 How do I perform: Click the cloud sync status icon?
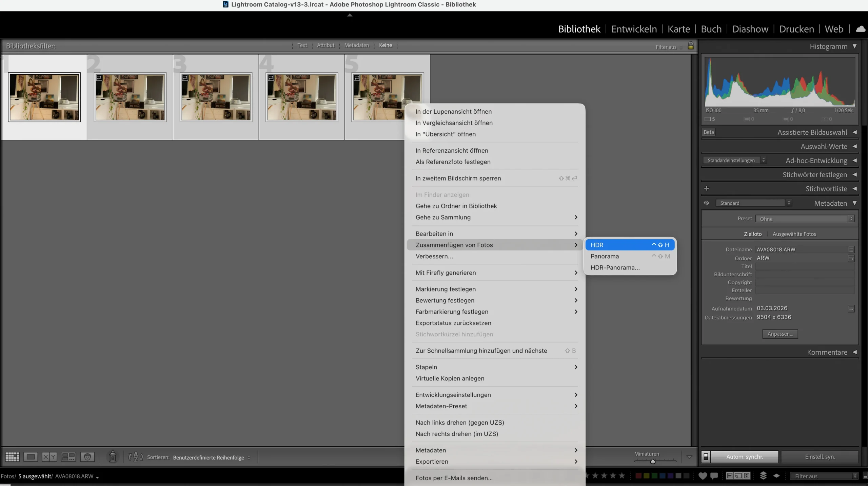[860, 29]
